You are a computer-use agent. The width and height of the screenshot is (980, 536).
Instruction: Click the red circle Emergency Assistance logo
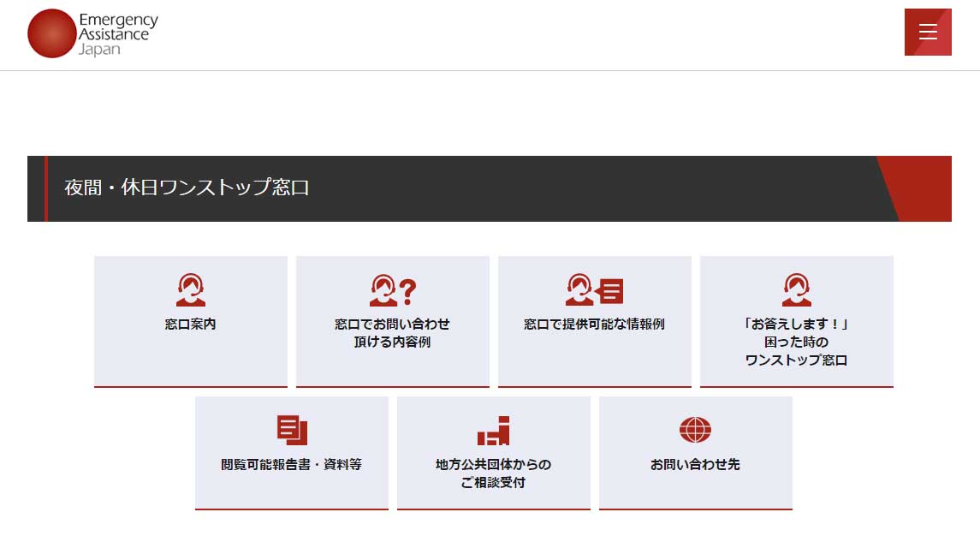[52, 33]
